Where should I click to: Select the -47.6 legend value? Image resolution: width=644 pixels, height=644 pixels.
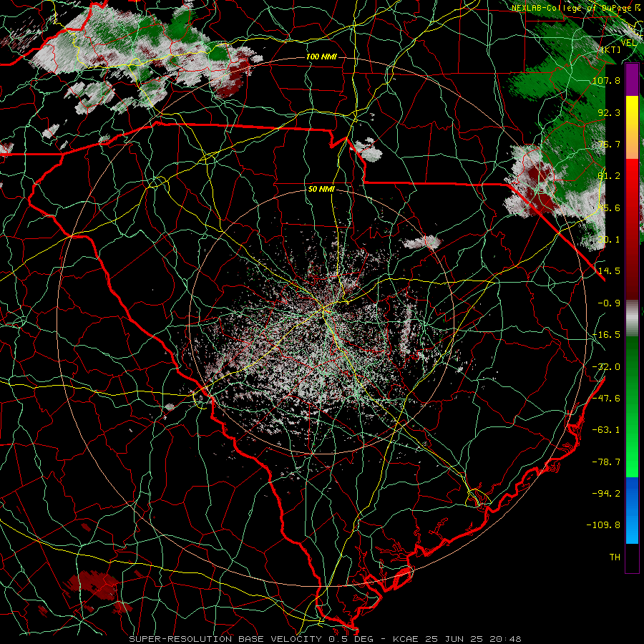(606, 399)
